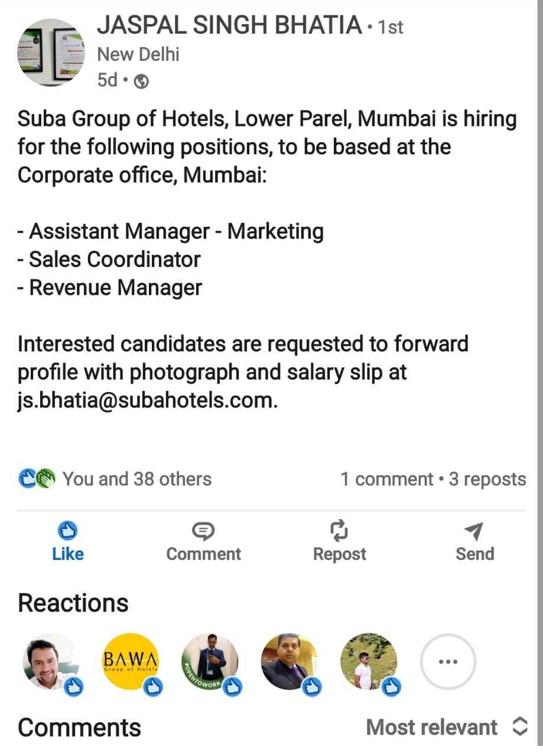543x756 pixels.
Task: Click the Send paper plane icon
Action: coord(474,532)
